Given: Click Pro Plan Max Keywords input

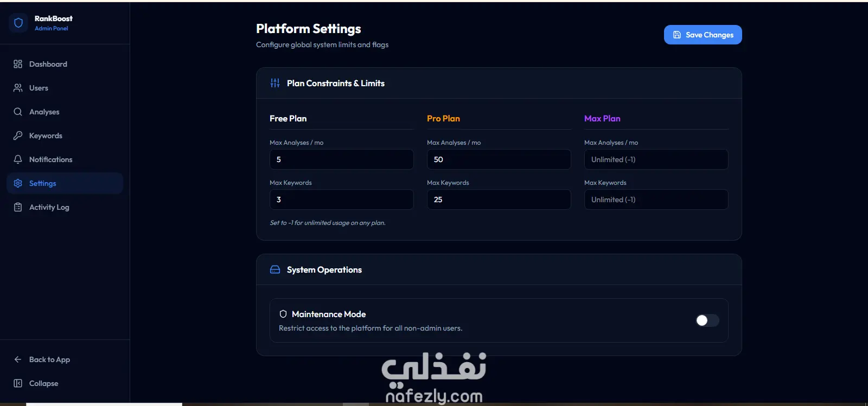Looking at the screenshot, I should coord(499,199).
